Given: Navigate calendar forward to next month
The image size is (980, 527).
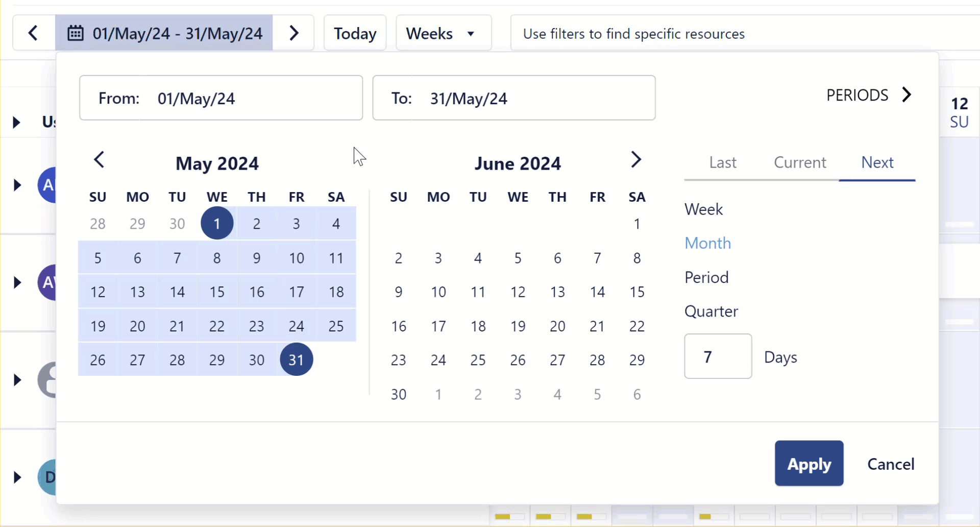Looking at the screenshot, I should pos(636,159).
